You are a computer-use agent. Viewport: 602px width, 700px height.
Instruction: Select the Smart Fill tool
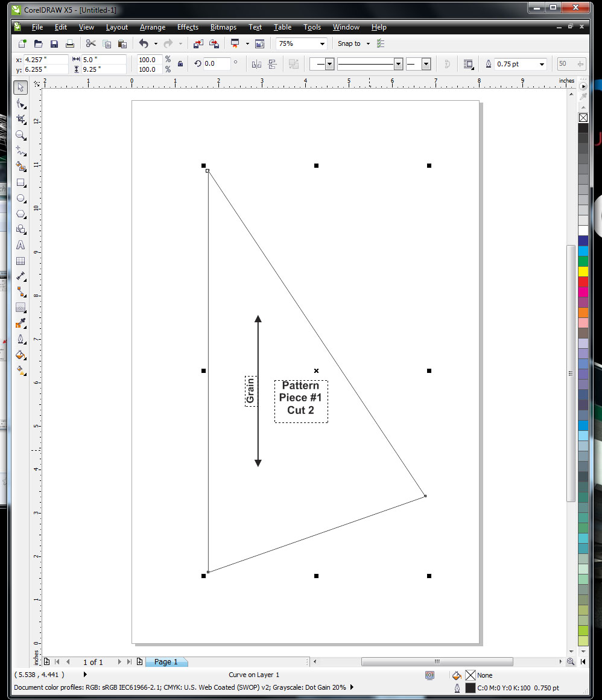21,167
